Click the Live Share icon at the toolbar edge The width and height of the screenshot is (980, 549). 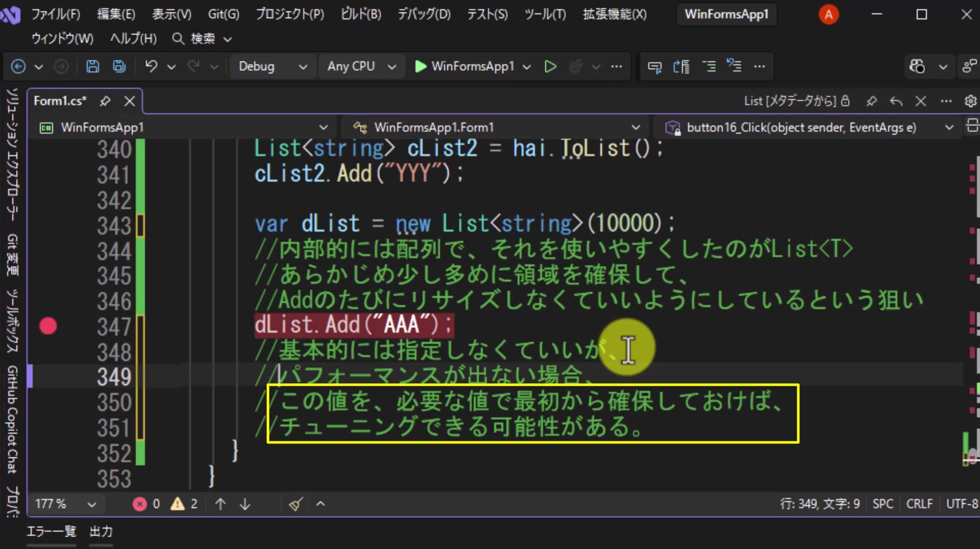point(969,66)
